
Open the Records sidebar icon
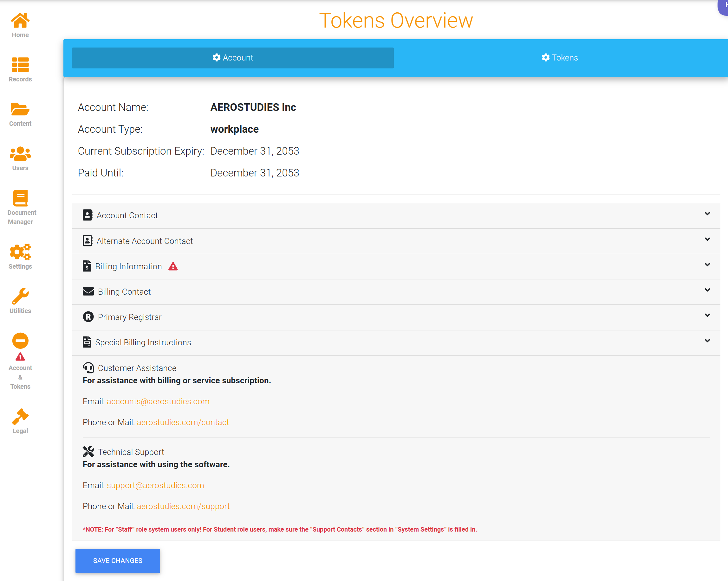(x=20, y=65)
